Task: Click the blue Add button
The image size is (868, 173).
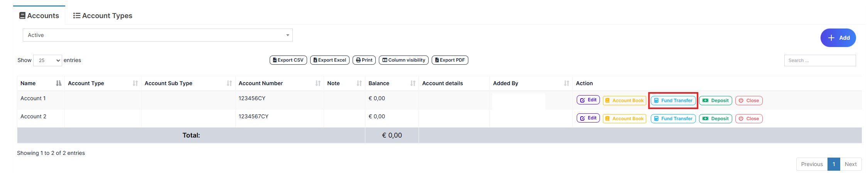Action: point(838,38)
